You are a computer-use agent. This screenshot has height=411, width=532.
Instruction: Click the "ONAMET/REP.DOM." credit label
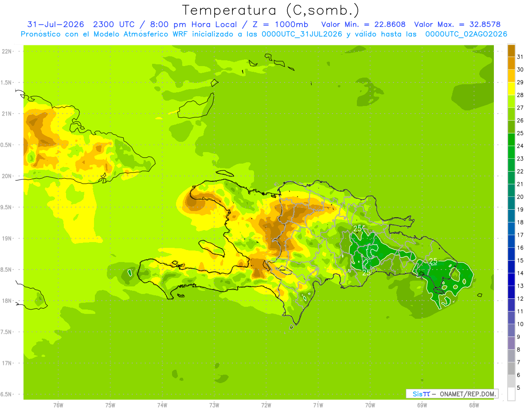coord(467,394)
